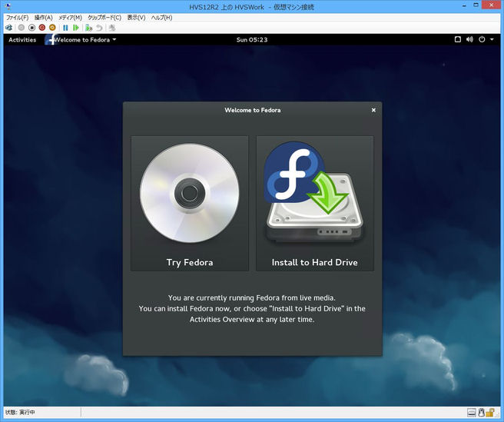Open the ヘルプ(H) menu
Screen dimensions: 504x422
pyautogui.click(x=161, y=18)
